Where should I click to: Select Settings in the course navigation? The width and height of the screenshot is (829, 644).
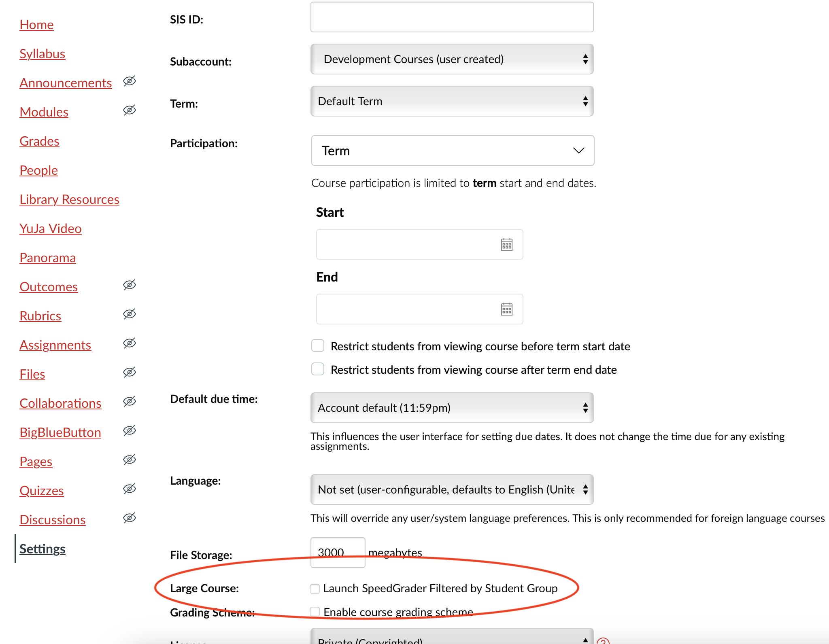pos(42,549)
